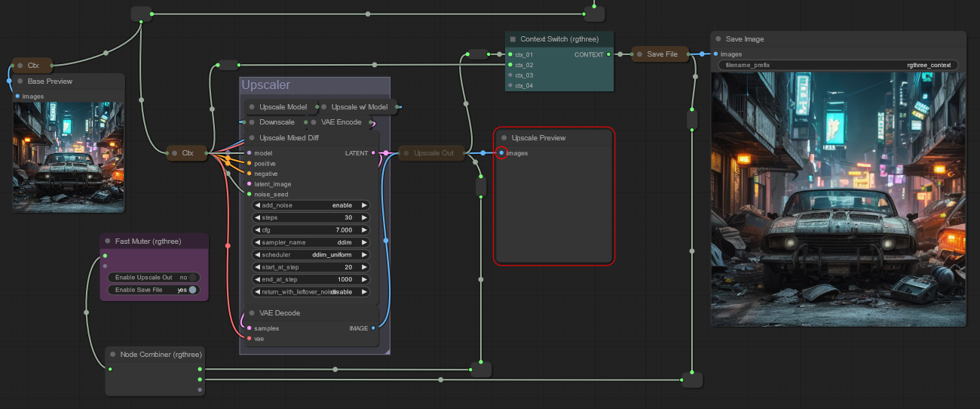Collapse the Upscale Mixed Diff node via its dot
Viewport: 980px width, 409px height.
(x=252, y=138)
